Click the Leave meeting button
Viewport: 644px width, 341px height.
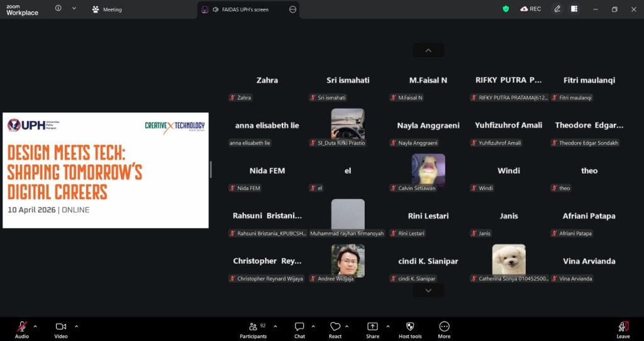pyautogui.click(x=623, y=328)
